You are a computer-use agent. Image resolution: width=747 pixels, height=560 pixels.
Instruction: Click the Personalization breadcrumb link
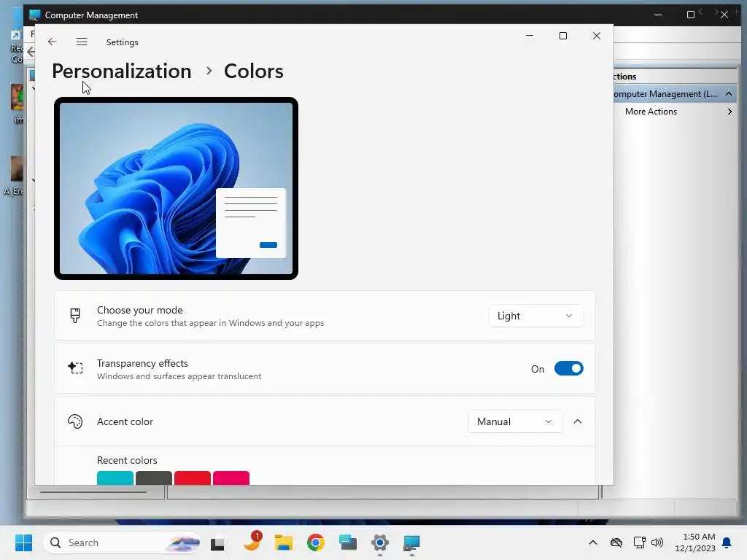click(x=122, y=71)
